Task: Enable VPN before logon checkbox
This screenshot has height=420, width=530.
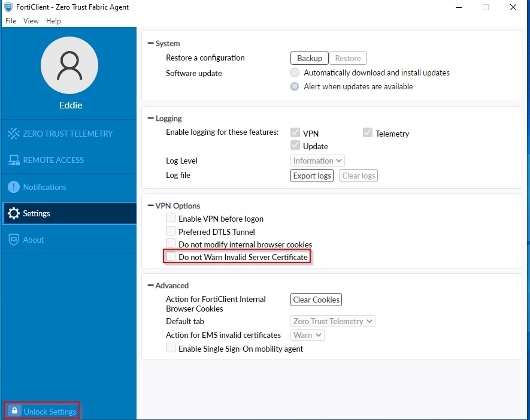Action: pos(171,217)
